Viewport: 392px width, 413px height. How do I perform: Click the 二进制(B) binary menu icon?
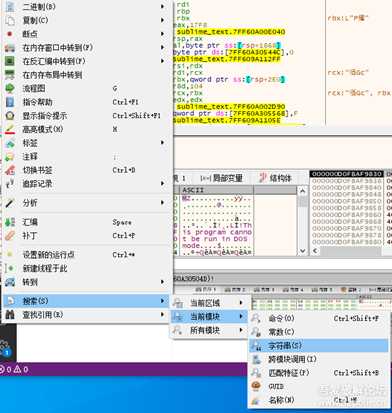[10, 7]
